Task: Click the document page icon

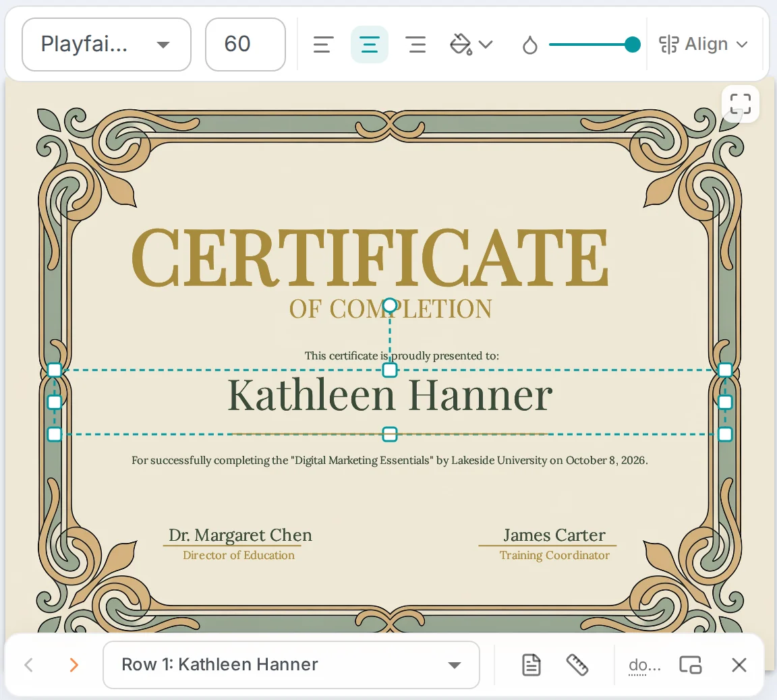Action: 531,665
